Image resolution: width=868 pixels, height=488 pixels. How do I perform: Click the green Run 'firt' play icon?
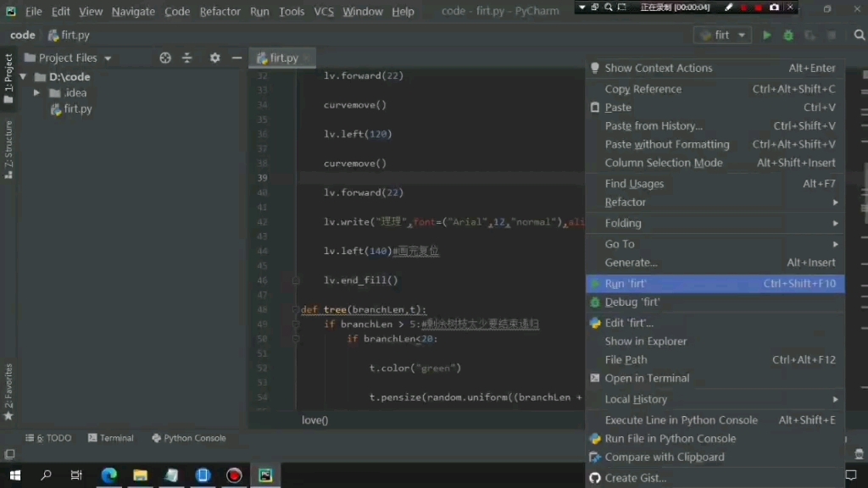click(x=765, y=35)
